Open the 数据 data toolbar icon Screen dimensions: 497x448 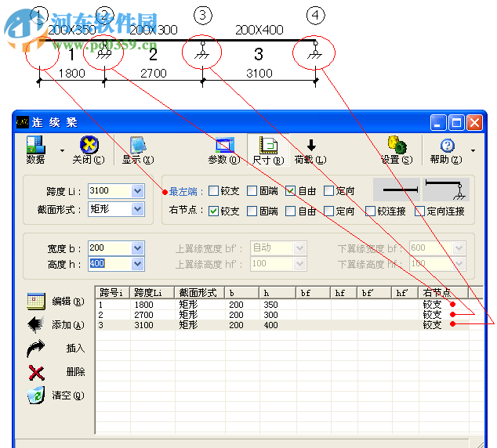point(35,150)
